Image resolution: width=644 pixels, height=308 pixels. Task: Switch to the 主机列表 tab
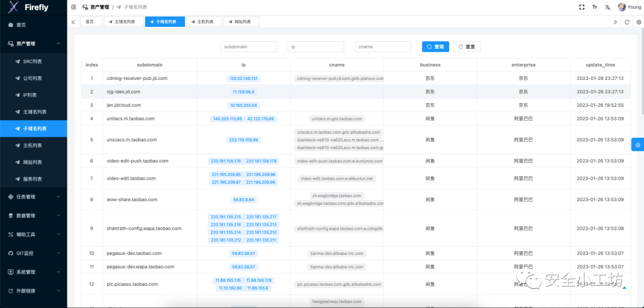(x=204, y=22)
